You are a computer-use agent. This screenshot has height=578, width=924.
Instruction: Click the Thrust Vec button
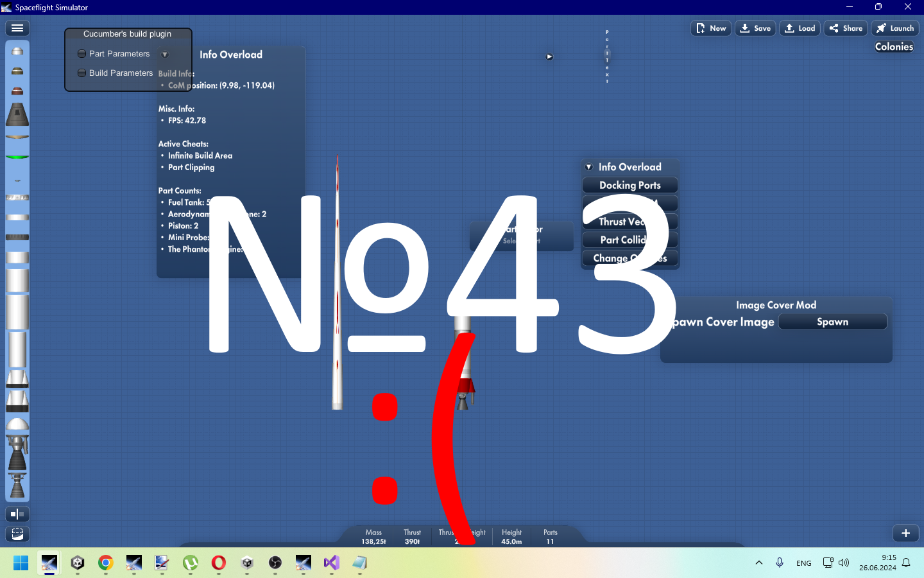pyautogui.click(x=630, y=222)
